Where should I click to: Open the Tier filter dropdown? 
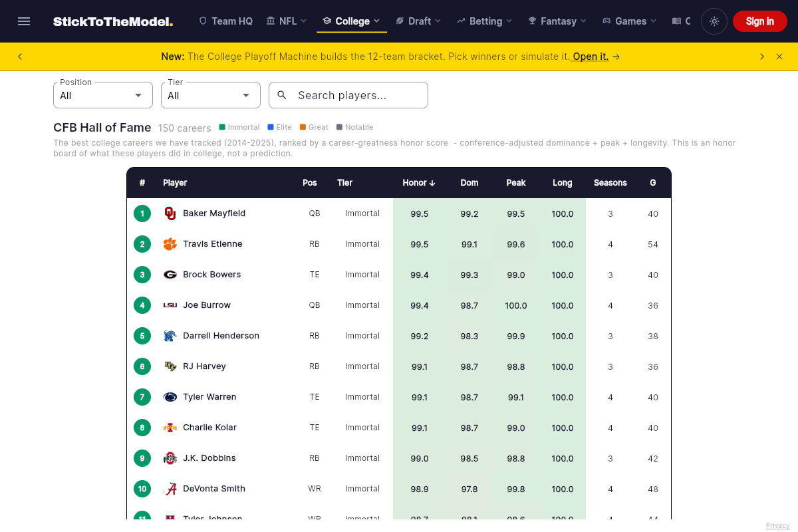click(211, 95)
